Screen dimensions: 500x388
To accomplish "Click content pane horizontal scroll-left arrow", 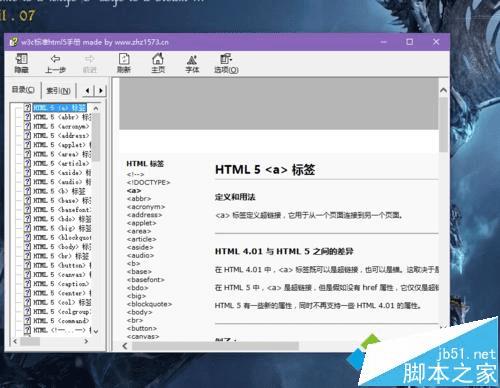I will pyautogui.click(x=125, y=346).
